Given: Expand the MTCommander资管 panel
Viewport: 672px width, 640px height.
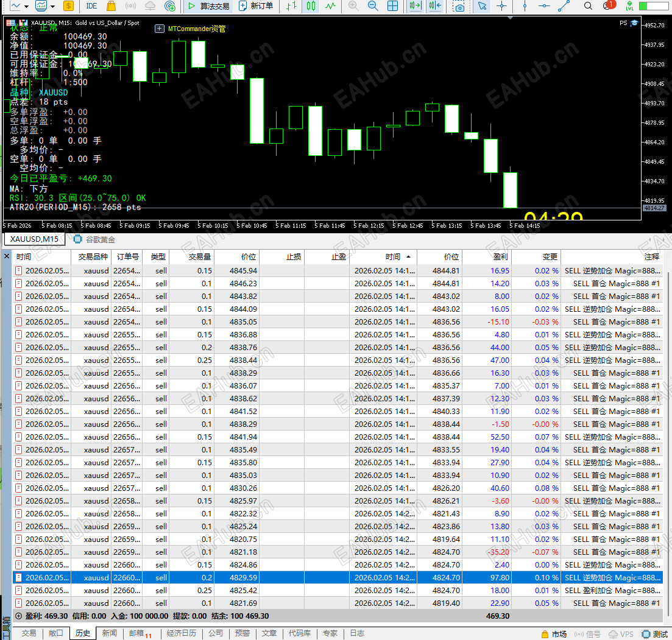Looking at the screenshot, I should click(x=159, y=29).
